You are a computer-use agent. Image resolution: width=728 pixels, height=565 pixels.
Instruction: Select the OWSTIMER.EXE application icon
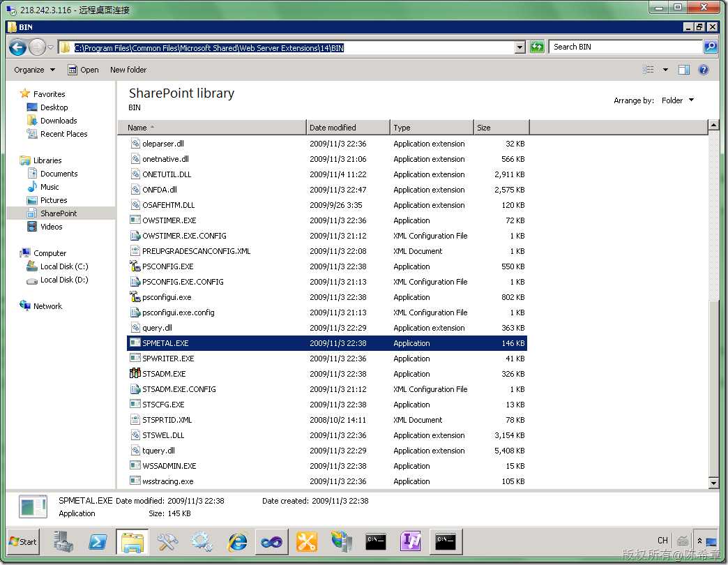click(x=135, y=220)
